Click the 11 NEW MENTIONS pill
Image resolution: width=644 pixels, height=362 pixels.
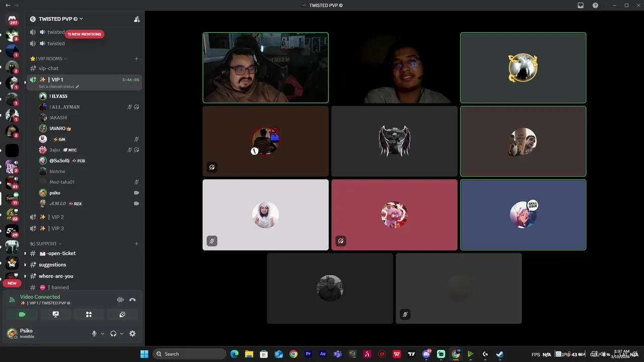(x=85, y=34)
